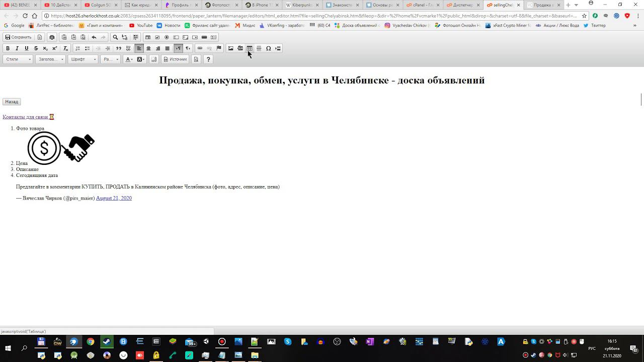The image size is (644, 362).
Task: Click the Print icon in editor toolbar
Action: [52, 37]
